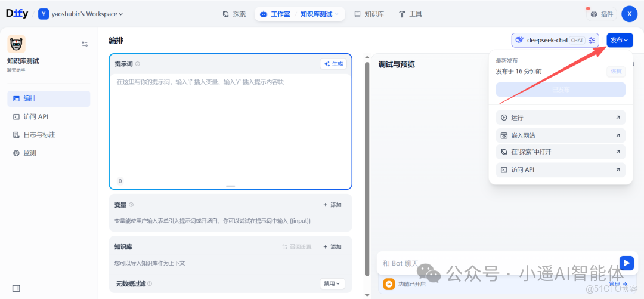Open 监测 in the sidebar
The width and height of the screenshot is (644, 299).
tap(48, 153)
